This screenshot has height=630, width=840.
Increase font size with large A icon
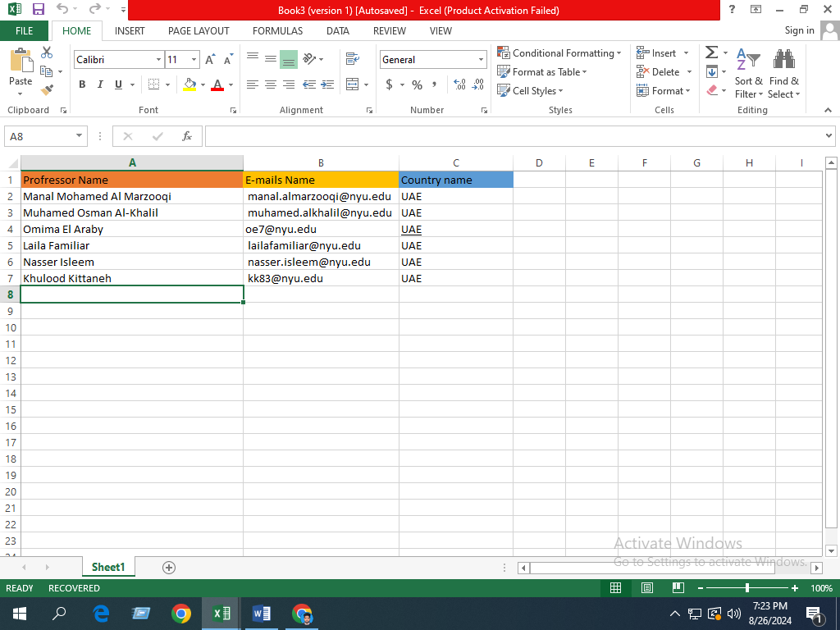[211, 59]
